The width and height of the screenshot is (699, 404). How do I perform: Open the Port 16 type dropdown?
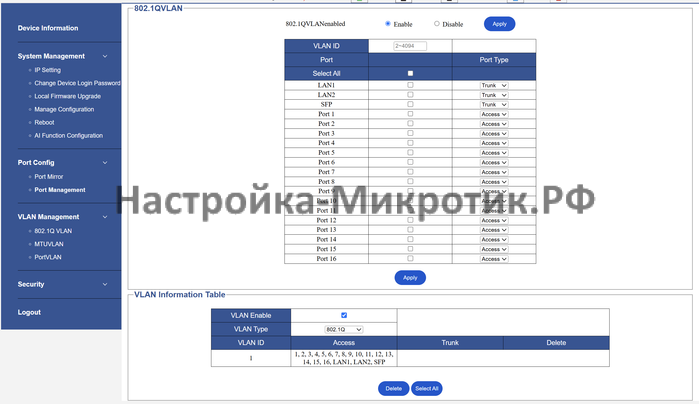pyautogui.click(x=494, y=259)
